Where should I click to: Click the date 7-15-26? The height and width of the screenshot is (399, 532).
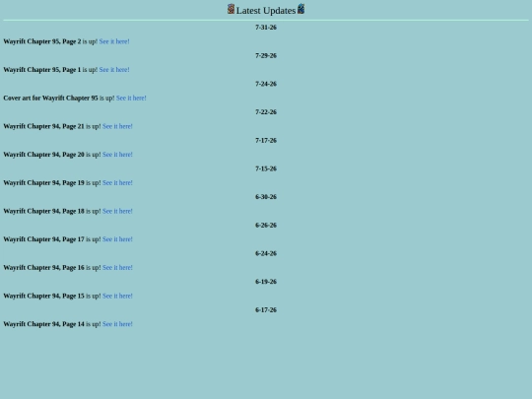coord(266,168)
